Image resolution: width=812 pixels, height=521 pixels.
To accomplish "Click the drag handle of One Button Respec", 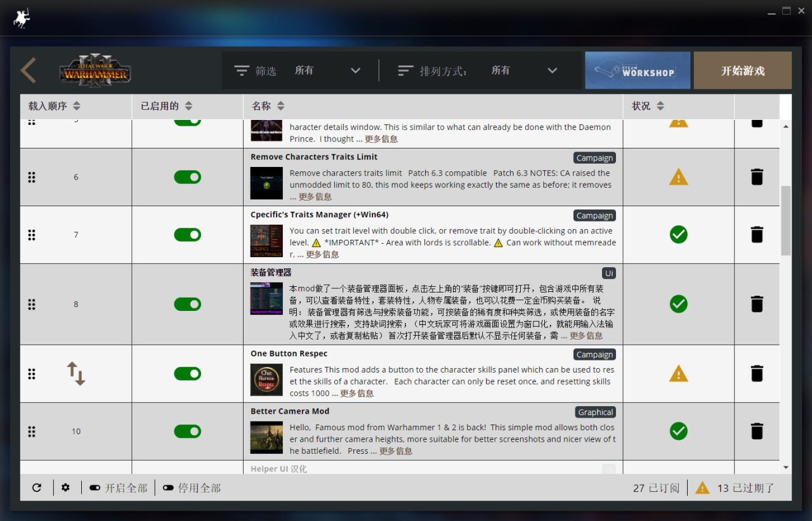I will click(32, 373).
